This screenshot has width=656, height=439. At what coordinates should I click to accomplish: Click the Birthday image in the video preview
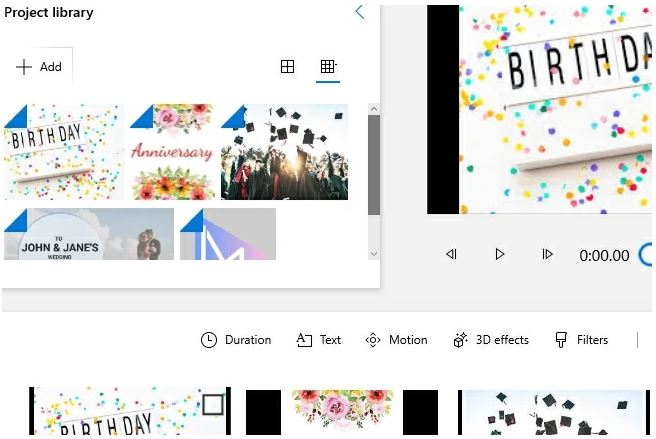[555, 109]
